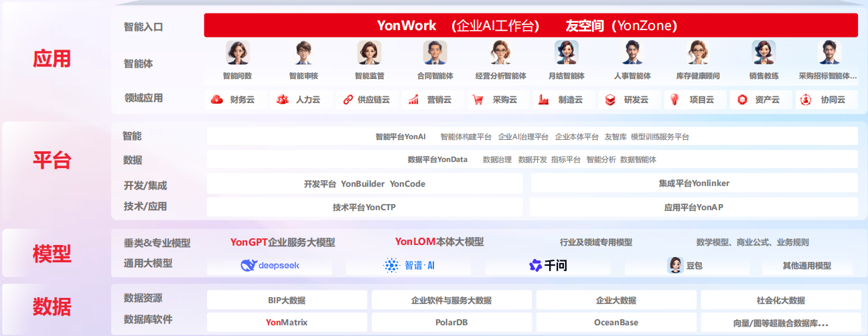This screenshot has width=868, height=336.
Task: Click the large red 平台 layer label
Action: click(x=52, y=161)
